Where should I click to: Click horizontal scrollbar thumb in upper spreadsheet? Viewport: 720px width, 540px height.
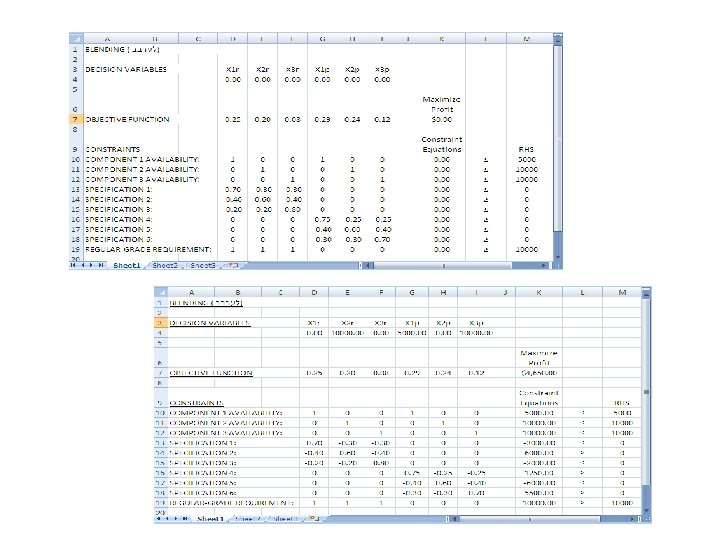pyautogui.click(x=443, y=265)
